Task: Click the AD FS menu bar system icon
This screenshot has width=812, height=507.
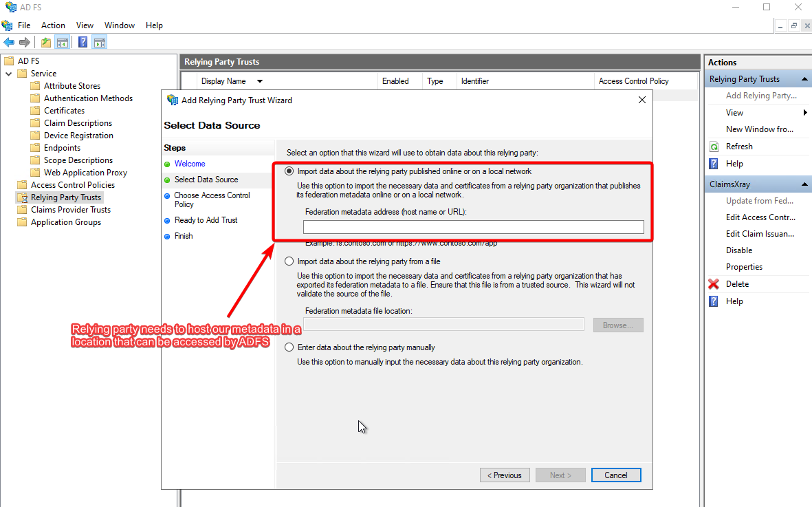Action: pyautogui.click(x=8, y=25)
